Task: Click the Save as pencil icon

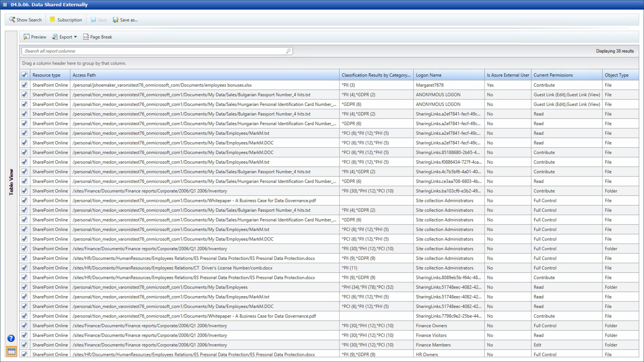Action: pos(116,20)
